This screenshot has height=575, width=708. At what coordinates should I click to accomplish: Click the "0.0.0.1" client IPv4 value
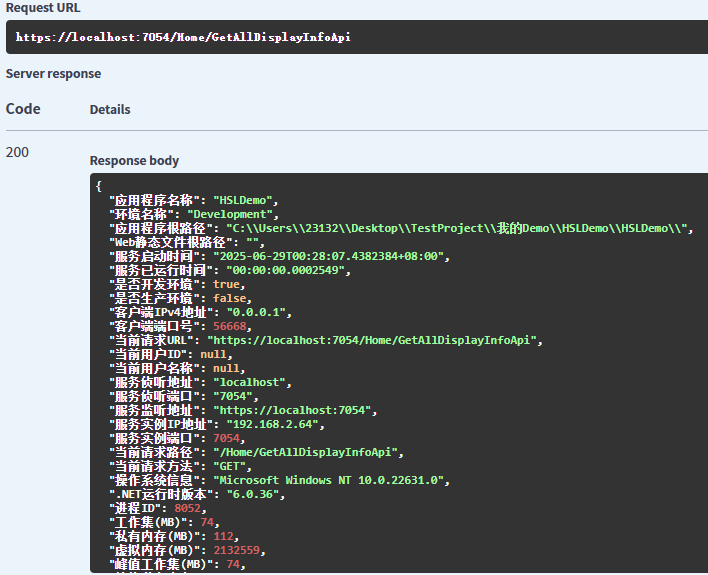(x=256, y=312)
